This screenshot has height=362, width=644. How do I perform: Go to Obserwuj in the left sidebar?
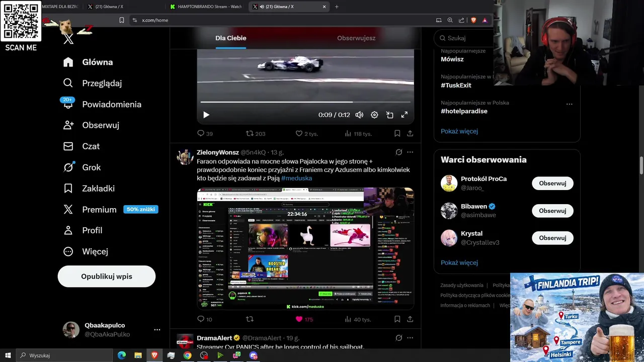[x=91, y=125]
